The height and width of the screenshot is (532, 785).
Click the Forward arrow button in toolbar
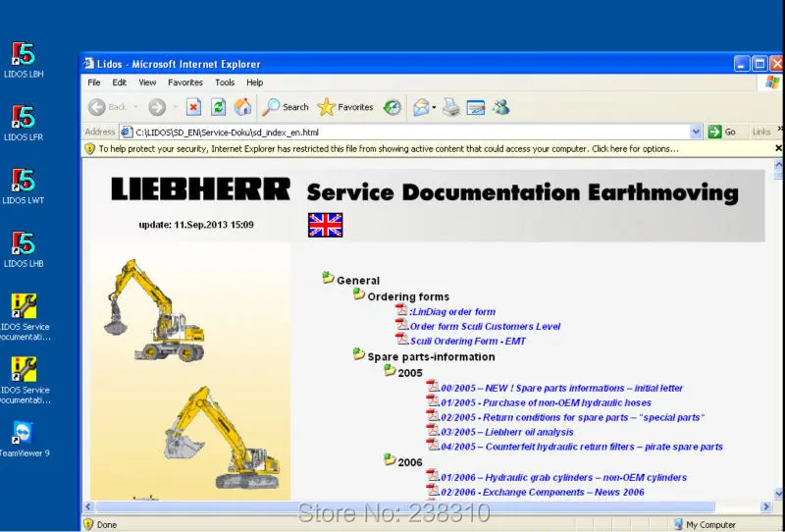point(157,107)
